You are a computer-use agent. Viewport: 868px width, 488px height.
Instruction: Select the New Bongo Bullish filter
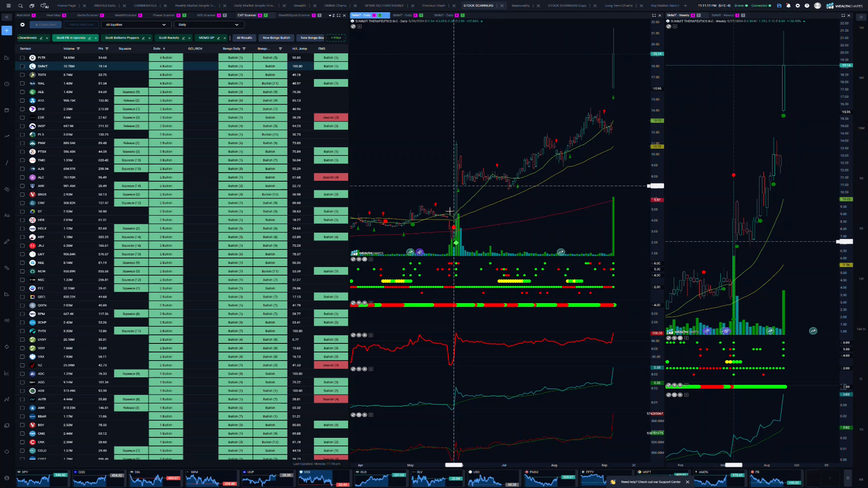pyautogui.click(x=276, y=38)
